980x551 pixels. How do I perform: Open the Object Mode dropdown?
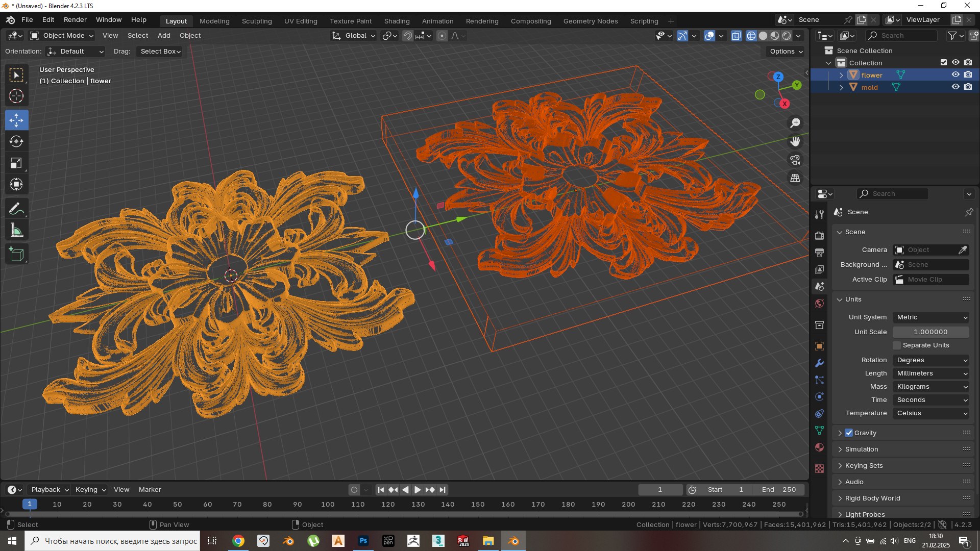pos(62,36)
